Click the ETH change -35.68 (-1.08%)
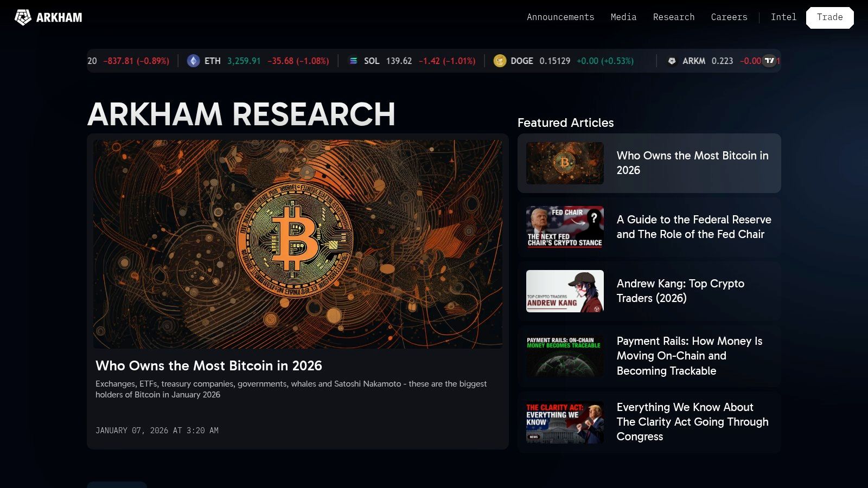The image size is (868, 488). click(298, 61)
